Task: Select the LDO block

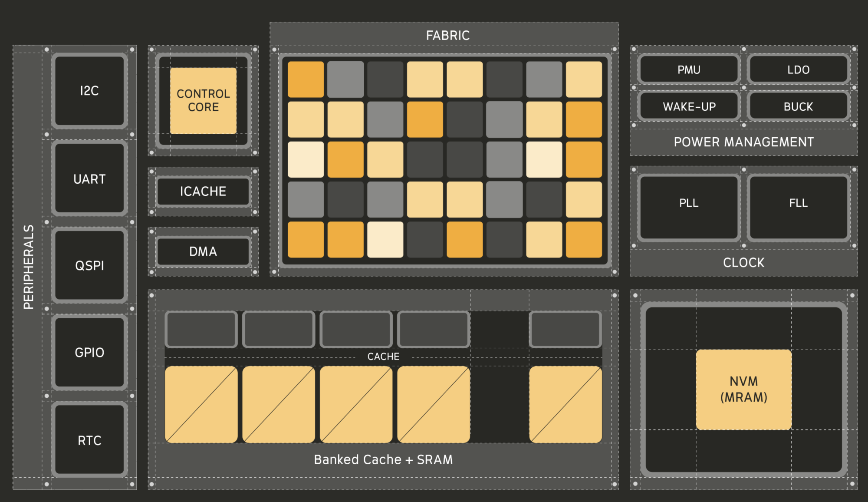Action: point(798,69)
